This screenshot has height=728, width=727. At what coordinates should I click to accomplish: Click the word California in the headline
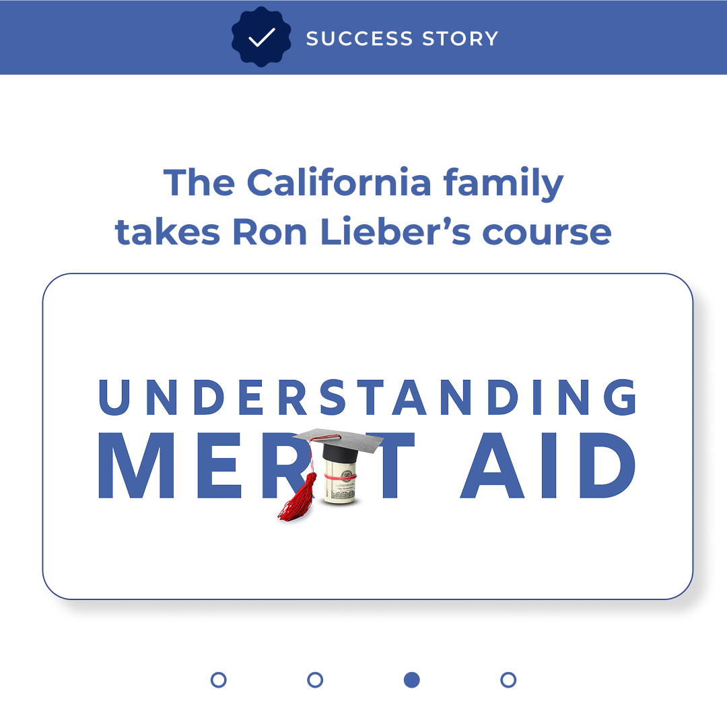pos(339,183)
